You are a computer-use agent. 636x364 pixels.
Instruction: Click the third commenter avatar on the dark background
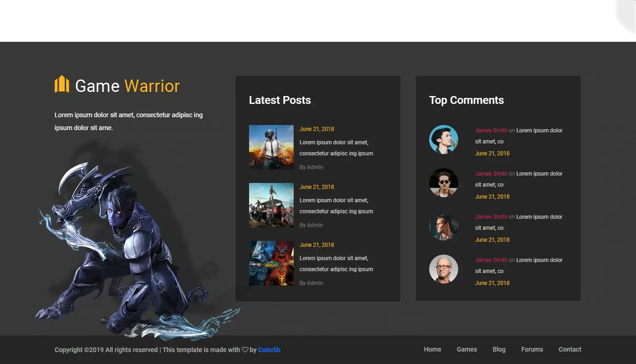[443, 226]
